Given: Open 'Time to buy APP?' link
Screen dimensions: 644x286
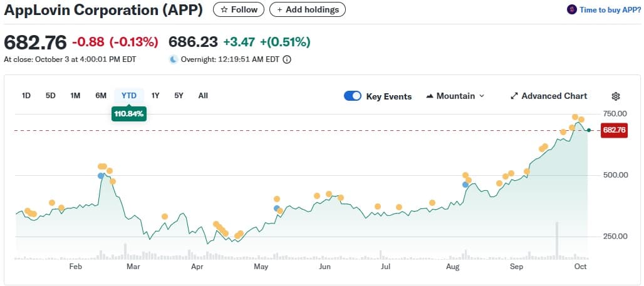Looking at the screenshot, I should pyautogui.click(x=610, y=10).
